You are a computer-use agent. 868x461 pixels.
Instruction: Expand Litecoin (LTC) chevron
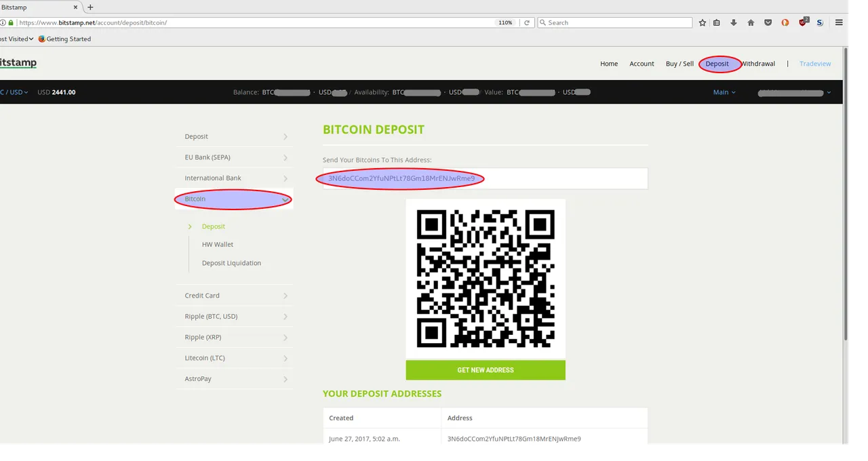[x=285, y=359]
